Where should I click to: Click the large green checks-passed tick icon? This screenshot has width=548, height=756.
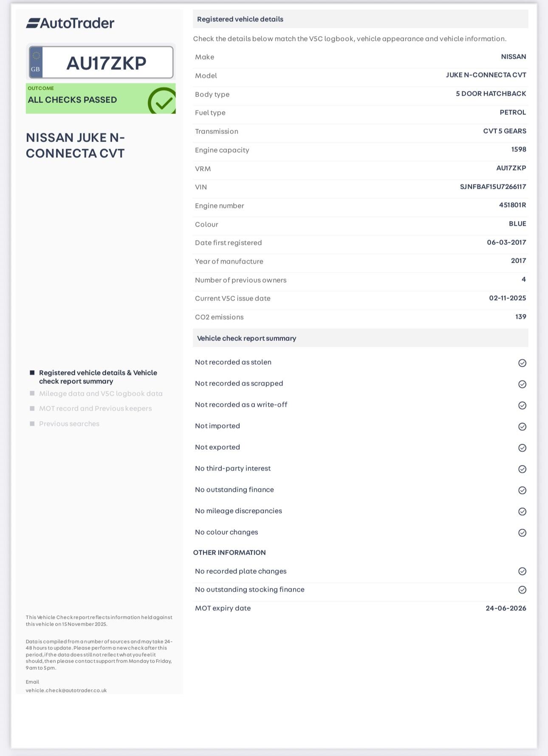[162, 101]
